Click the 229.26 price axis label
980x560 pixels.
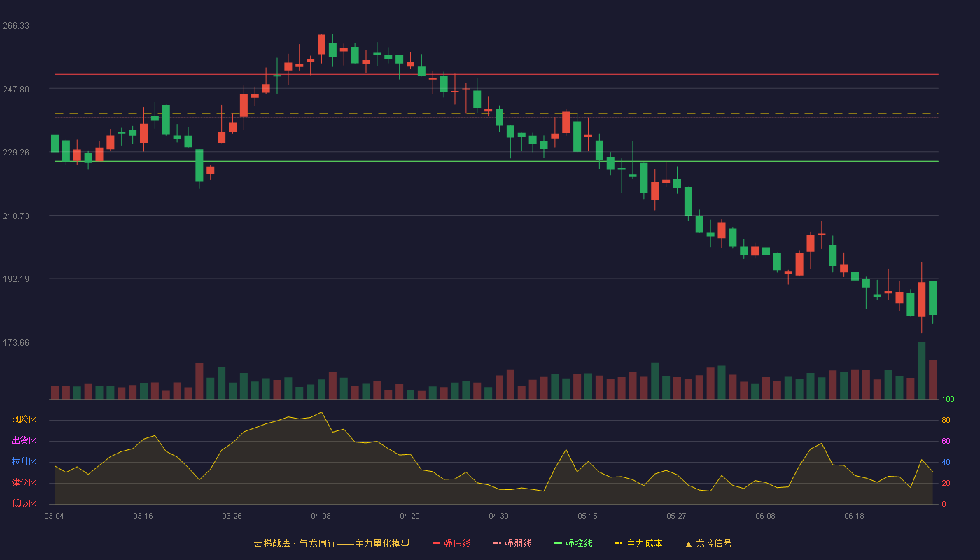coord(16,153)
